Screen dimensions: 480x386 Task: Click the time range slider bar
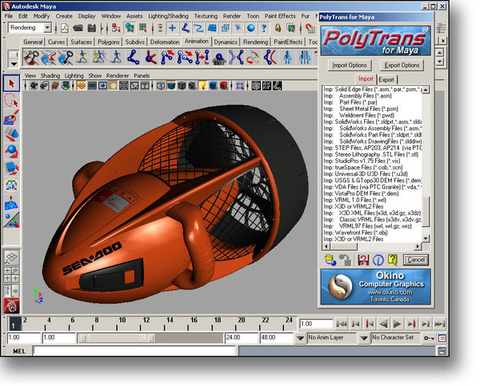[116, 338]
